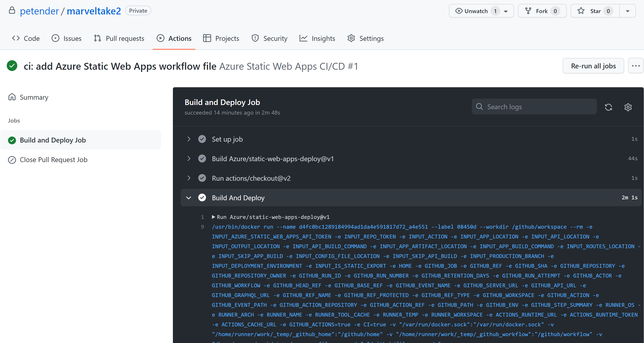Click the green workflow success checkmark
Image resolution: width=644 pixels, height=343 pixels.
[x=12, y=66]
